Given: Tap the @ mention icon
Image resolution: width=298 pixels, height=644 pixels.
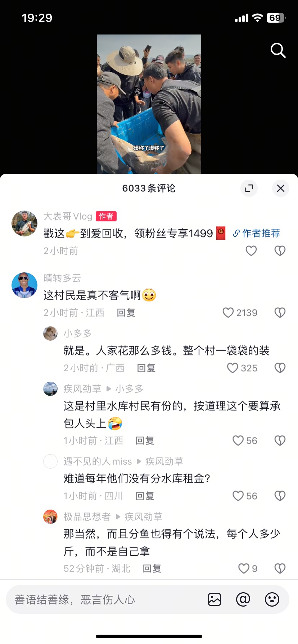Looking at the screenshot, I should [x=243, y=599].
